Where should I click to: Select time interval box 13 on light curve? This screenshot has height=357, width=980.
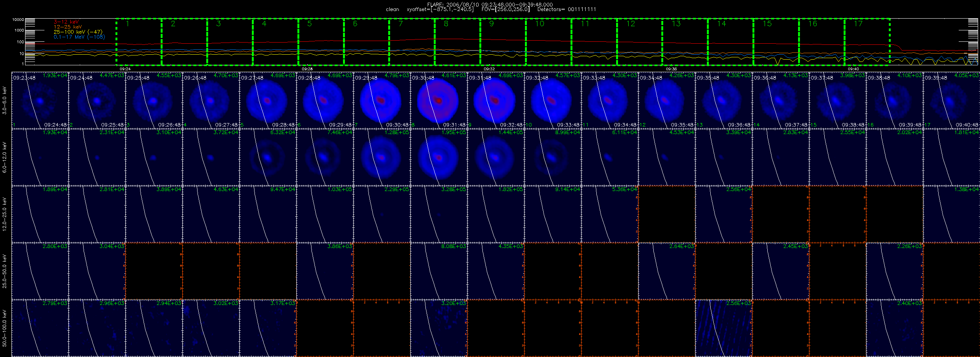(x=685, y=41)
